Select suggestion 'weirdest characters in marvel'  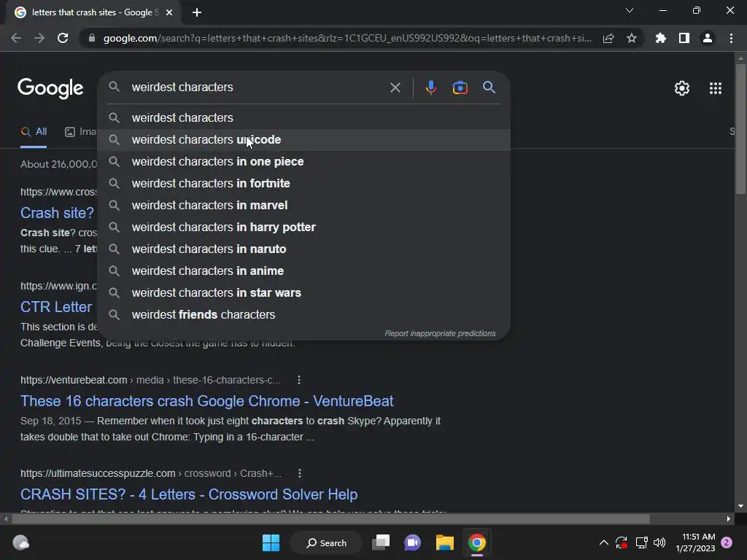(304, 205)
